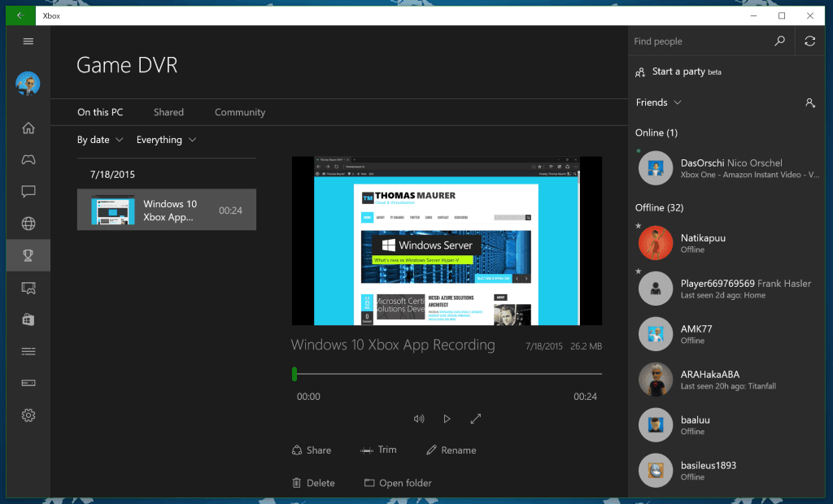Click the video preview area
This screenshot has height=504, width=833.
447,241
